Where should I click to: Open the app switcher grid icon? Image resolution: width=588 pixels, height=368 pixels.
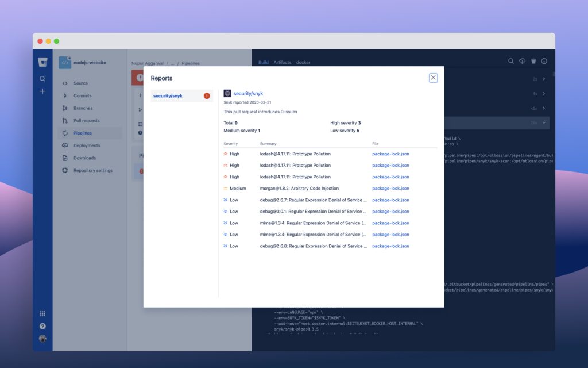click(x=42, y=313)
